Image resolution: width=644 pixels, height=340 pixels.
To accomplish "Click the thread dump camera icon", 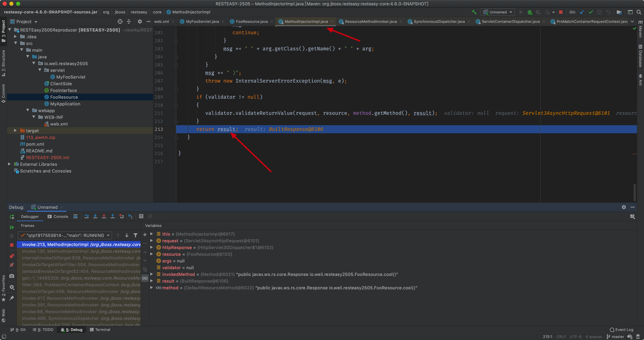I will pyautogui.click(x=12, y=276).
